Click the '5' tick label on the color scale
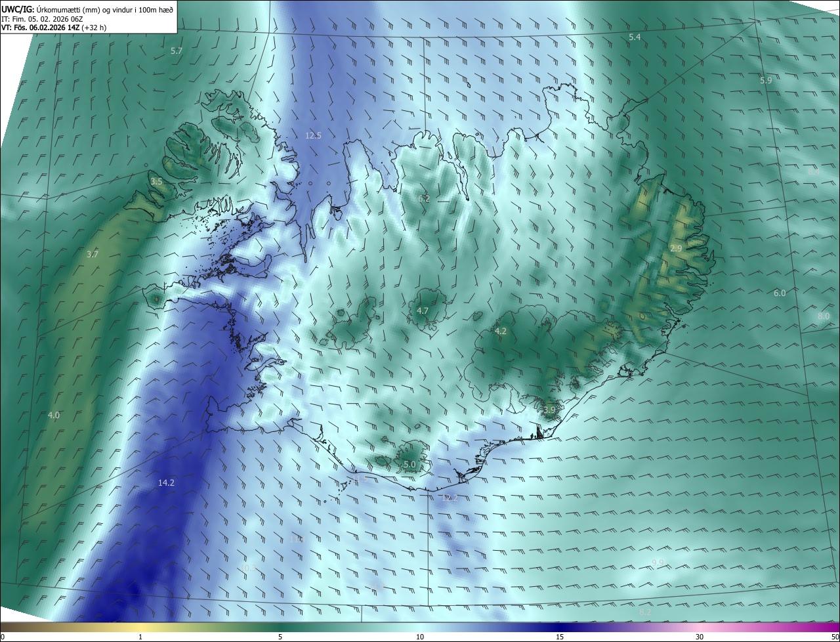This screenshot has width=840, height=642. coord(280,637)
